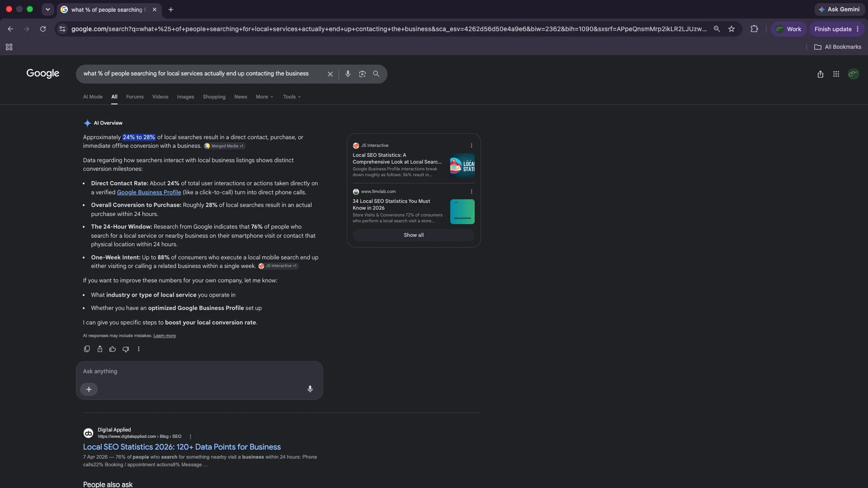This screenshot has width=868, height=488.
Task: Click Show all sources button
Action: click(414, 235)
